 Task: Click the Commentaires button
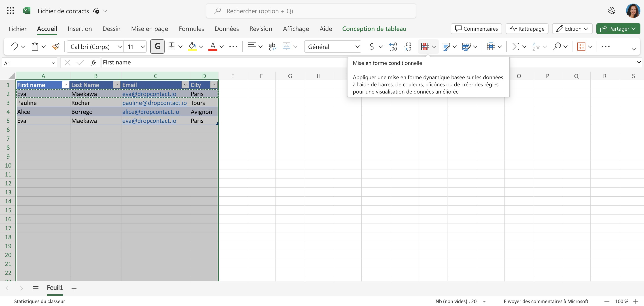[x=476, y=29]
